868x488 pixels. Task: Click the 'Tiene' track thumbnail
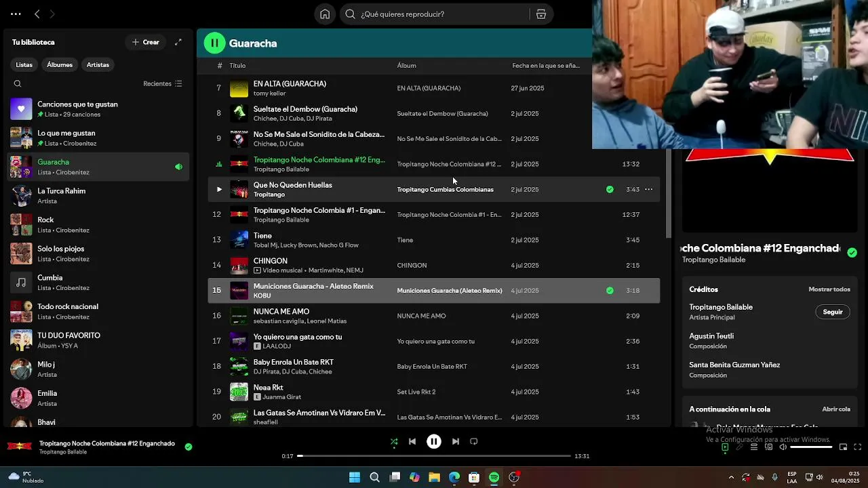coord(239,240)
